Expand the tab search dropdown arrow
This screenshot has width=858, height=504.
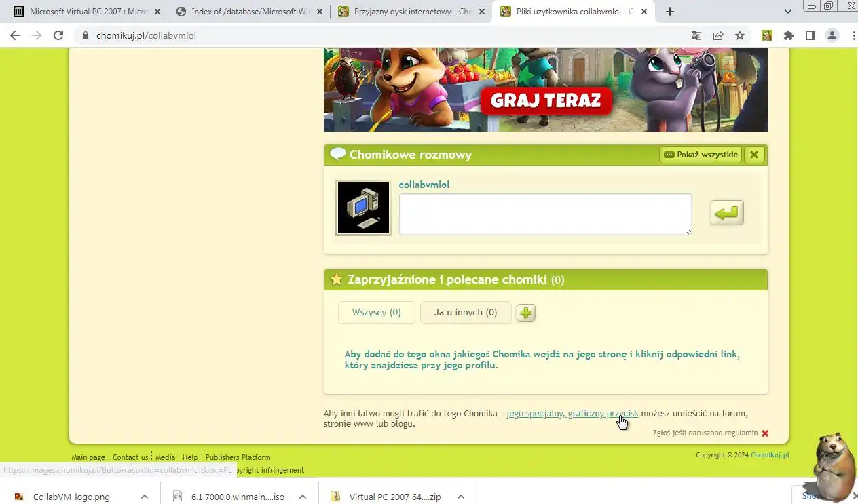coord(788,12)
